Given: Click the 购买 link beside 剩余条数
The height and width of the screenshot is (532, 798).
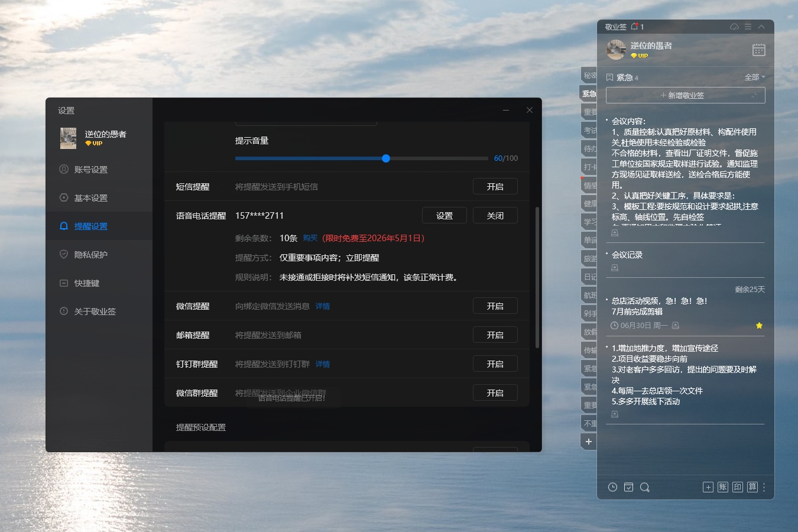Looking at the screenshot, I should tap(310, 238).
